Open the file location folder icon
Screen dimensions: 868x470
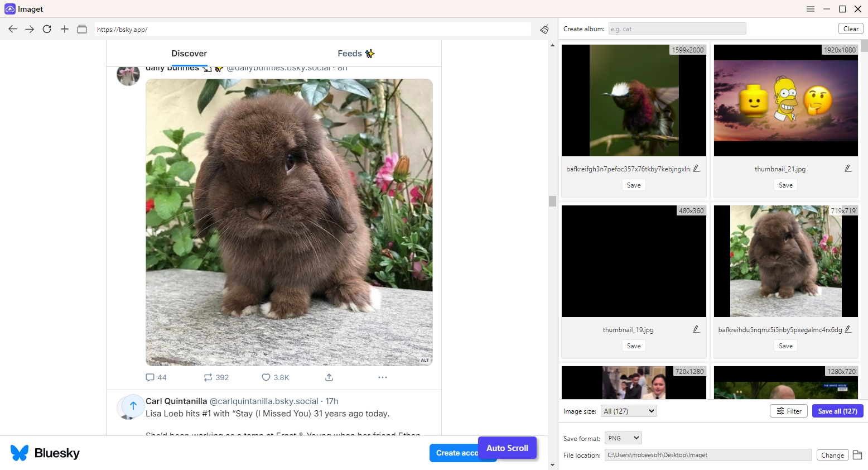(857, 455)
